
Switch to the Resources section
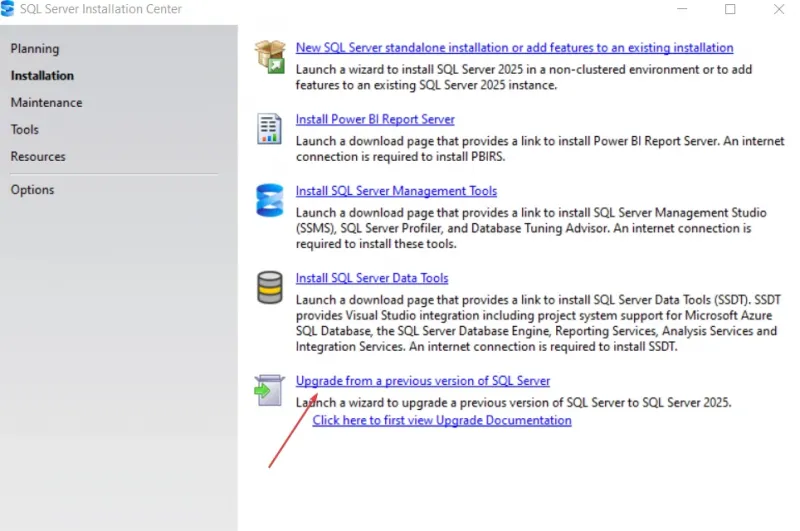point(38,156)
